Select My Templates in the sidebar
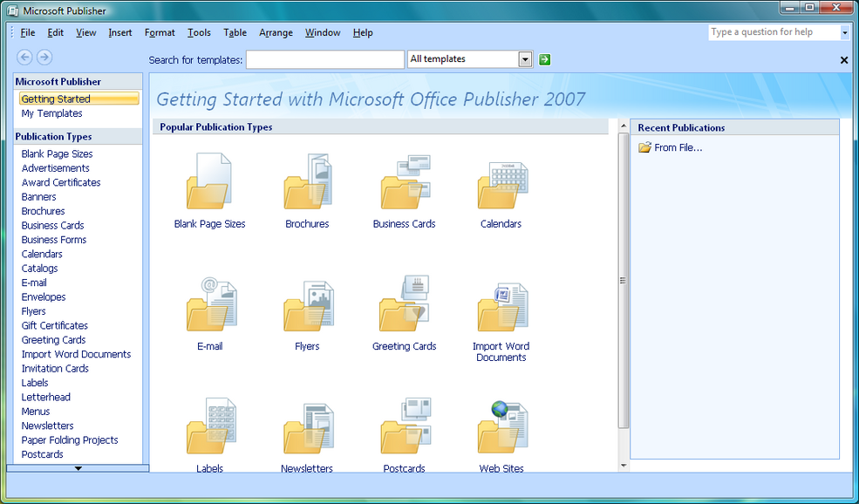 51,113
